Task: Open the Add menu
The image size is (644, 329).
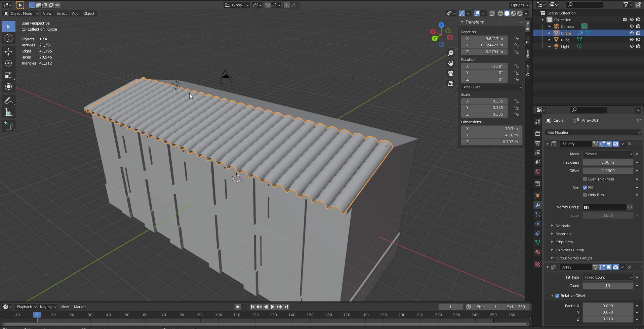Action: [x=75, y=13]
